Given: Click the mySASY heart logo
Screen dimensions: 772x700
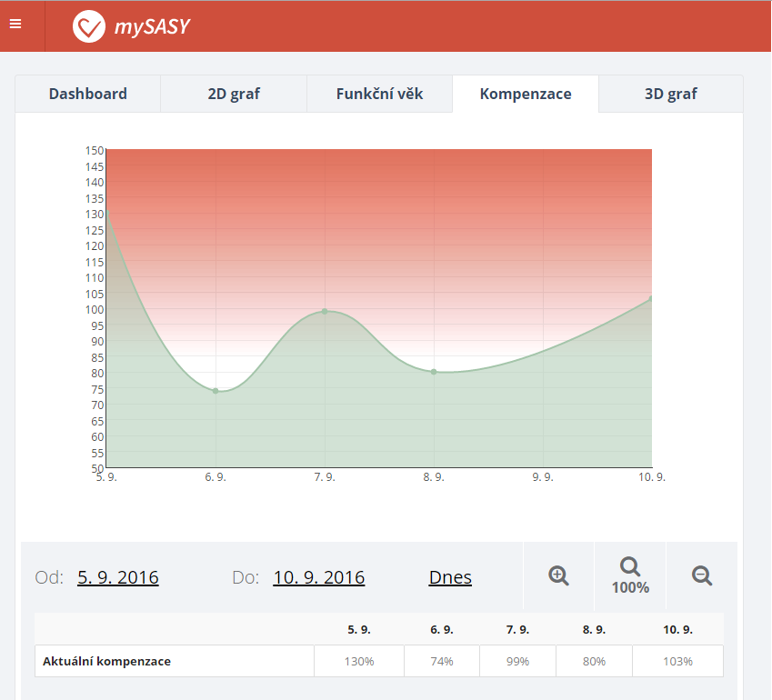Looking at the screenshot, I should [89, 26].
